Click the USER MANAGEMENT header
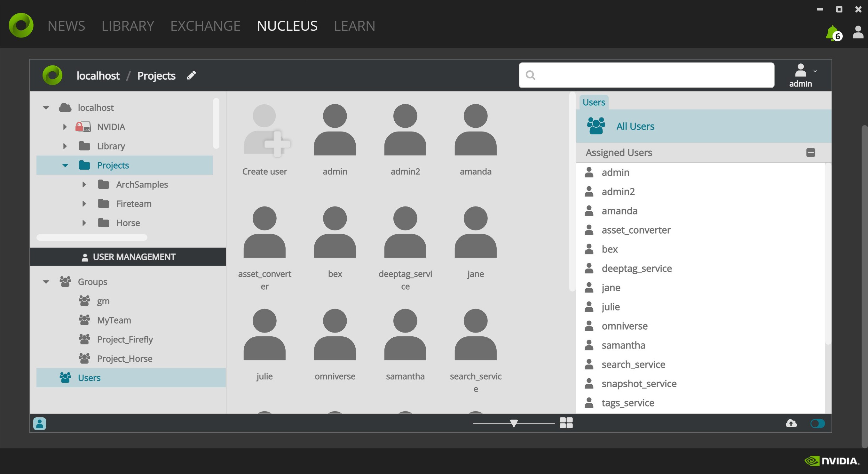This screenshot has height=474, width=868. [128, 257]
